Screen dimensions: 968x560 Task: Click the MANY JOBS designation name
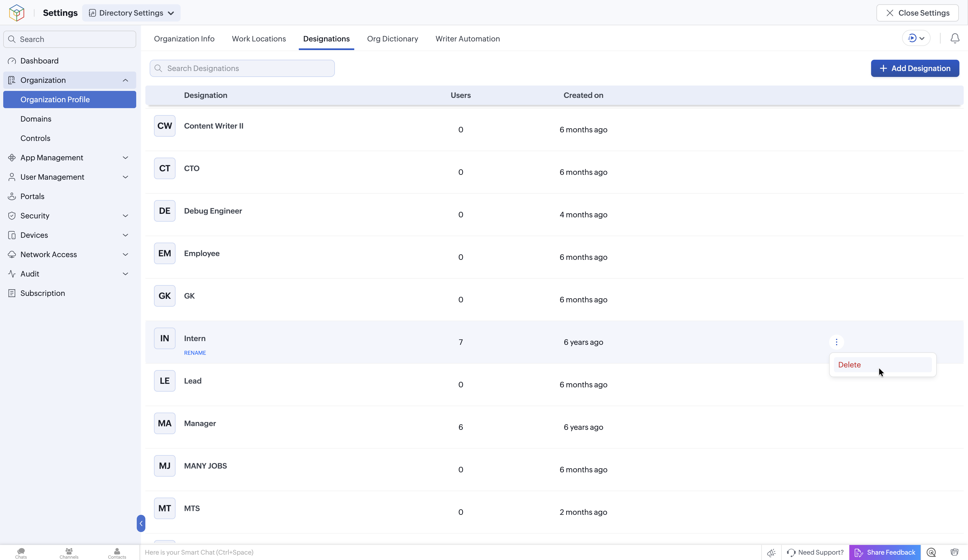205,466
